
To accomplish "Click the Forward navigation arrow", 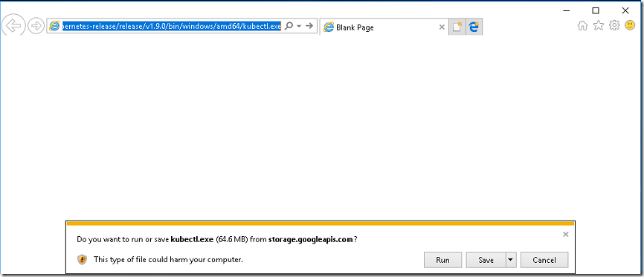I will click(36, 26).
